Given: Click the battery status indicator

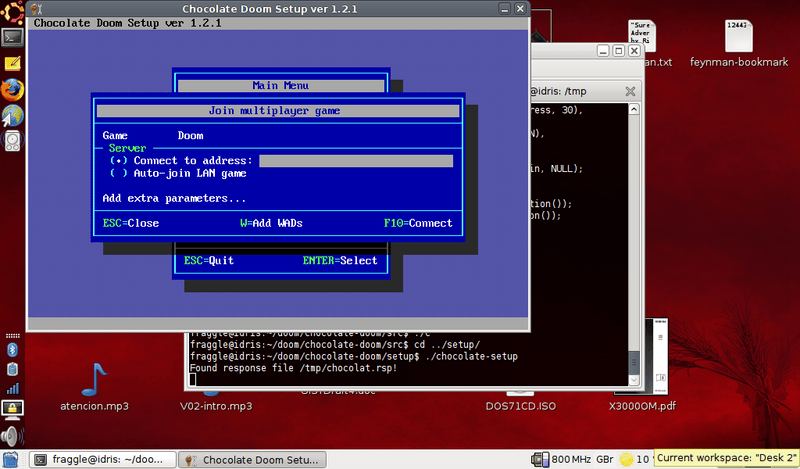Looking at the screenshot, I should 12,369.
